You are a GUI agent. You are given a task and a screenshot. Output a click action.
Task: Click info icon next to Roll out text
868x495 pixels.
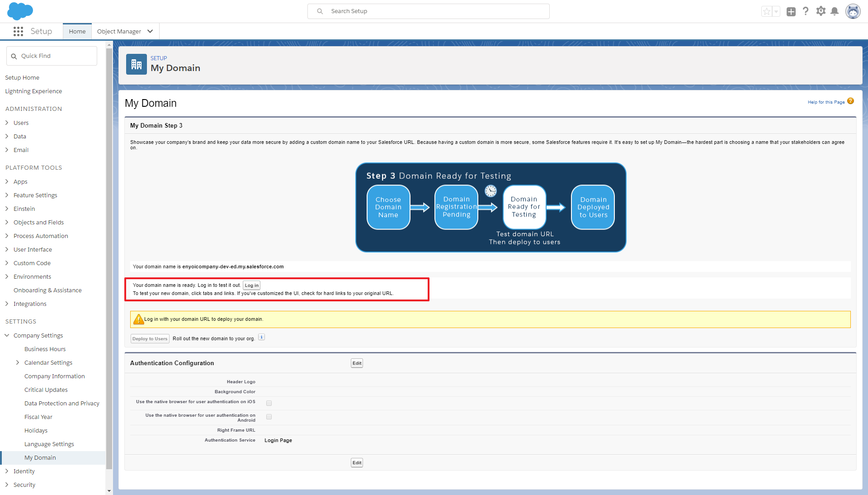pos(261,337)
